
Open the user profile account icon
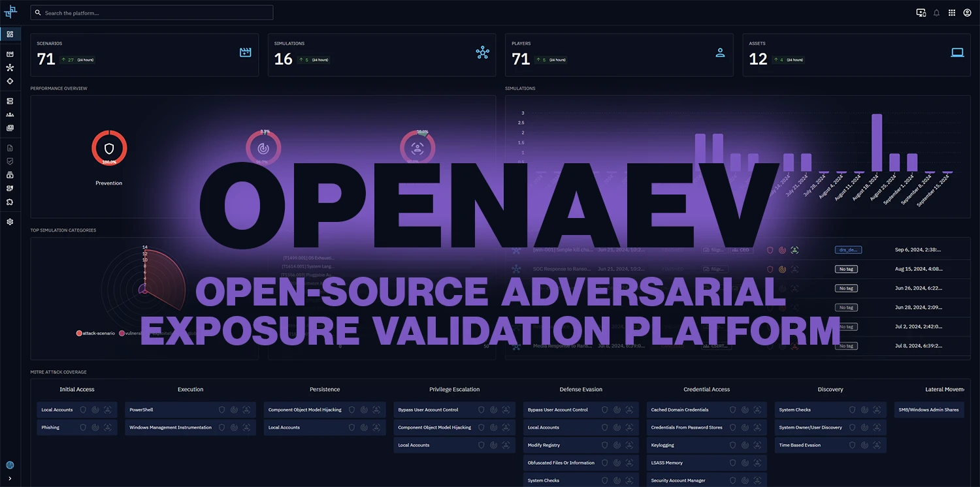[967, 12]
